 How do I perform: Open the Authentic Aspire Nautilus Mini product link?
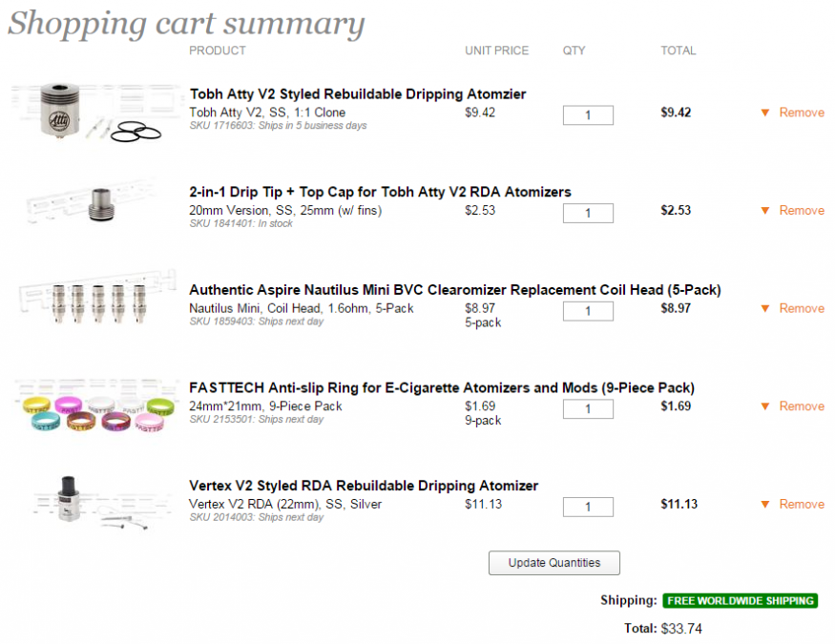point(454,290)
